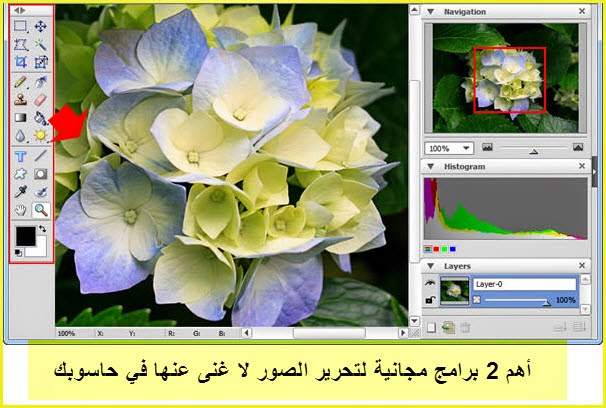
Task: Toggle the lock on Layer-0
Action: pyautogui.click(x=429, y=299)
